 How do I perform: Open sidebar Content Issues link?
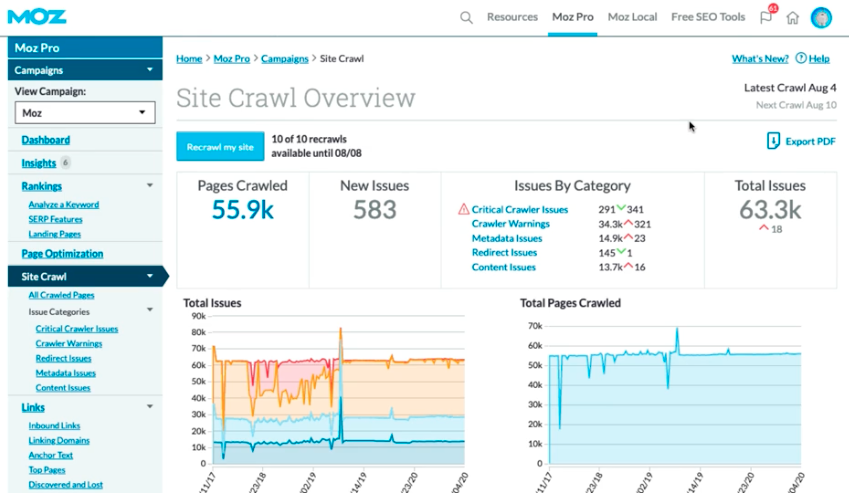[x=63, y=387]
